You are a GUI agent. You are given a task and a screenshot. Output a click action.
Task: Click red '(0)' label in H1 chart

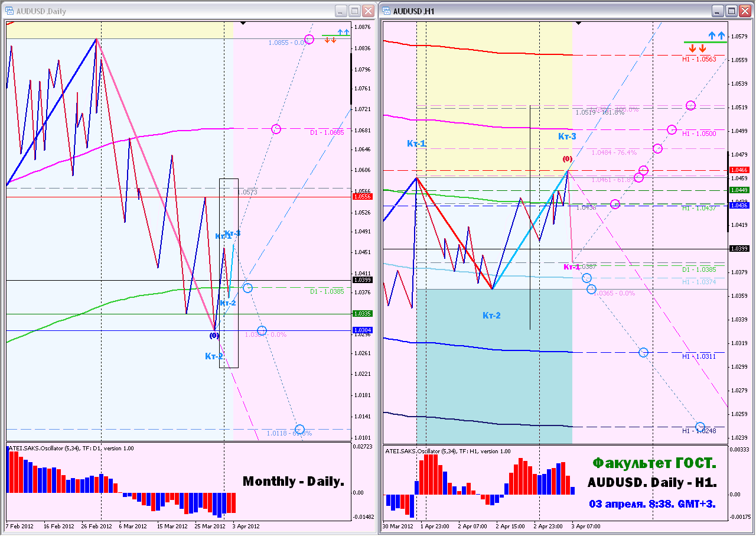[x=567, y=159]
